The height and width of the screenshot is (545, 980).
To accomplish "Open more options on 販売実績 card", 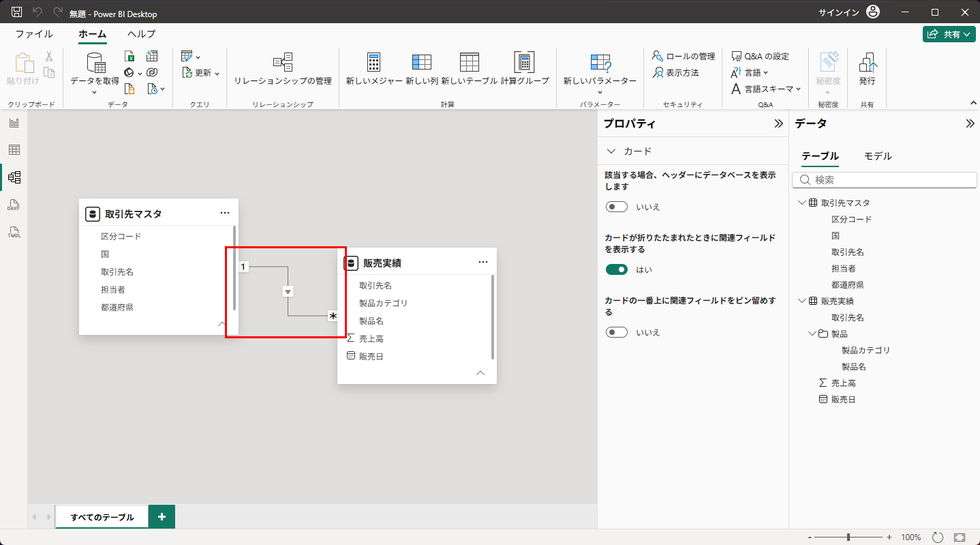I will [x=483, y=263].
